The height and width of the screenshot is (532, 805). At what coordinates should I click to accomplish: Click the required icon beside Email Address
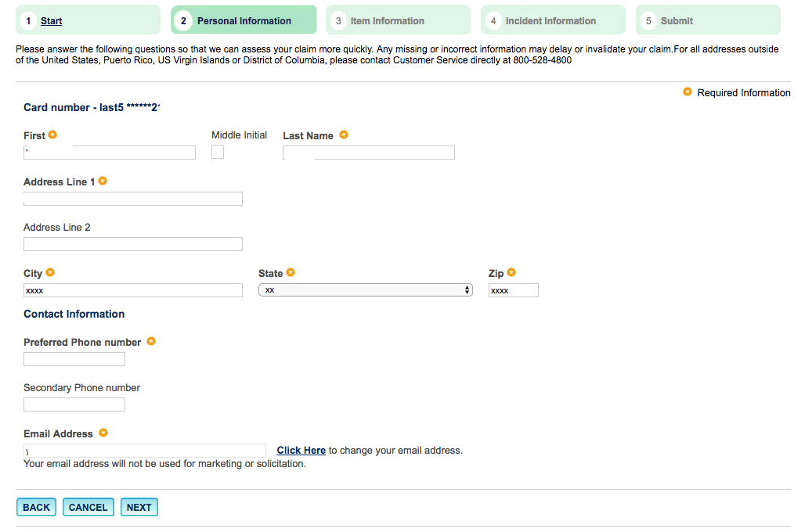click(103, 433)
